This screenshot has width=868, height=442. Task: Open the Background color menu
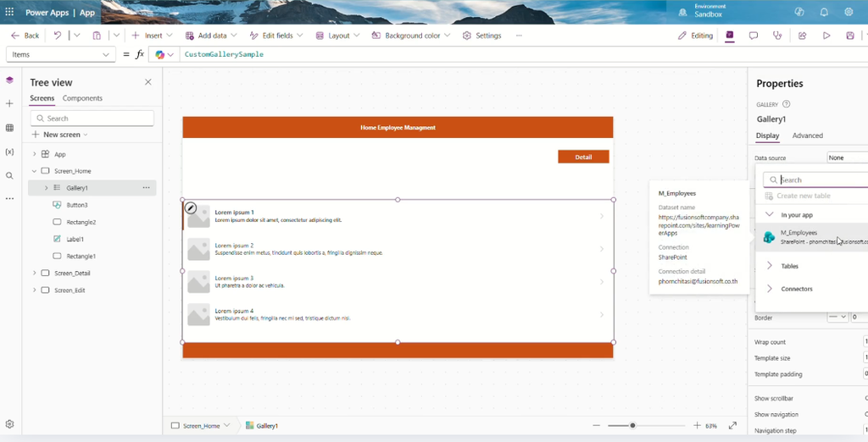(x=411, y=36)
